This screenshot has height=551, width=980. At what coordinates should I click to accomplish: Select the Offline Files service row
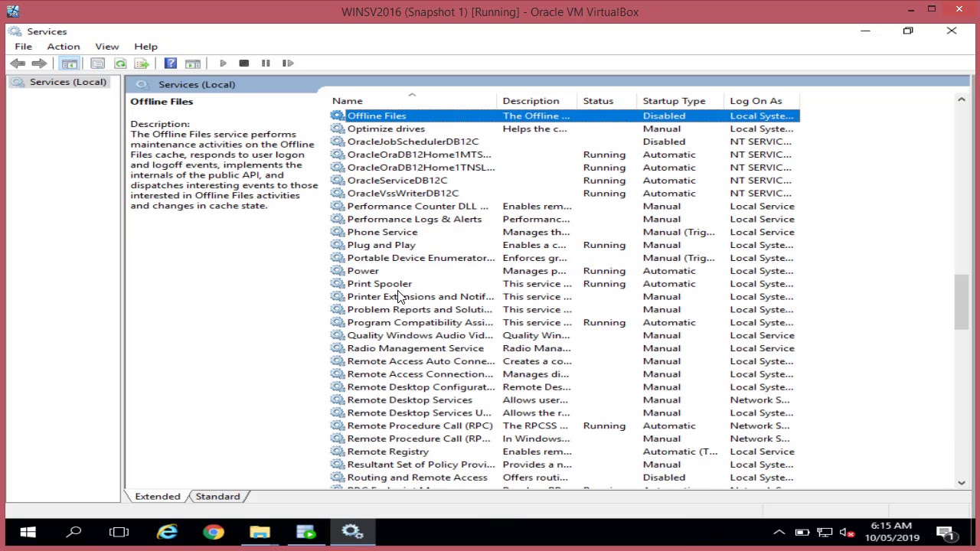click(x=565, y=116)
